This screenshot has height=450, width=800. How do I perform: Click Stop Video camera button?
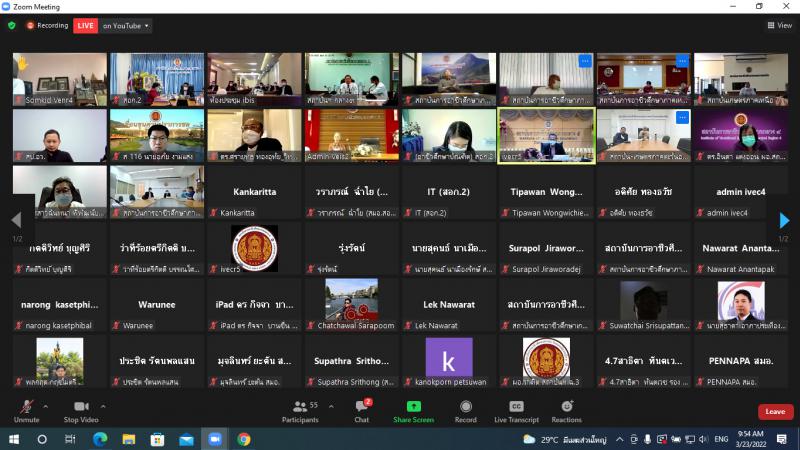pos(81,411)
